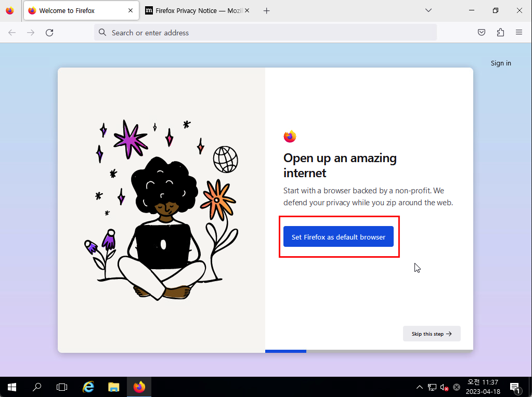
Task: Show hidden system tray icons
Action: click(x=419, y=387)
